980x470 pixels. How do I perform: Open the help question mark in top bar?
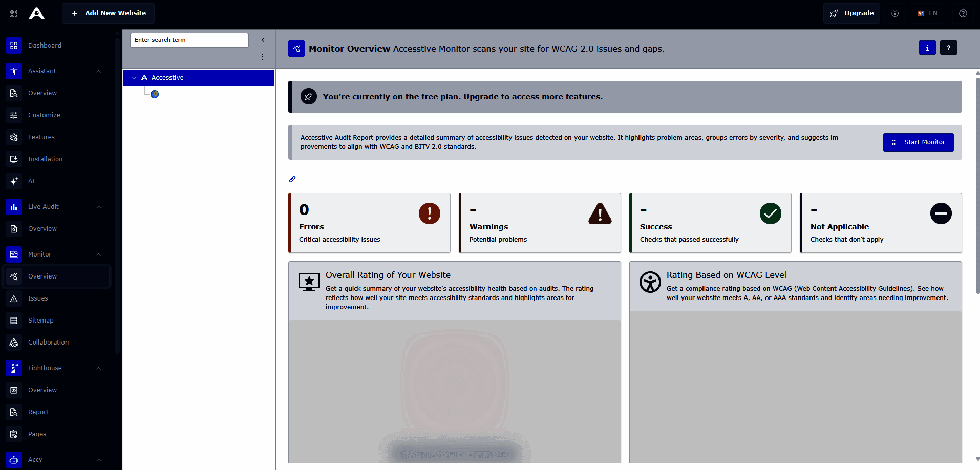[963, 13]
